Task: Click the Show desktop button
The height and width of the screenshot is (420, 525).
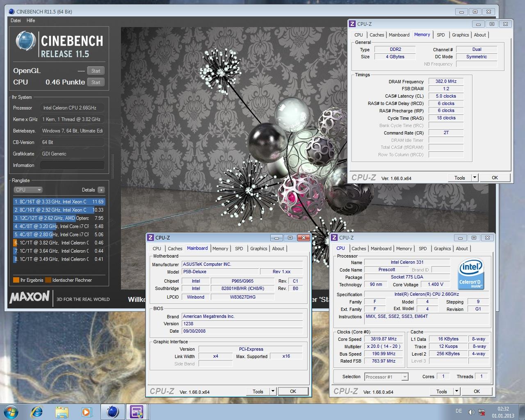Action: click(x=522, y=412)
